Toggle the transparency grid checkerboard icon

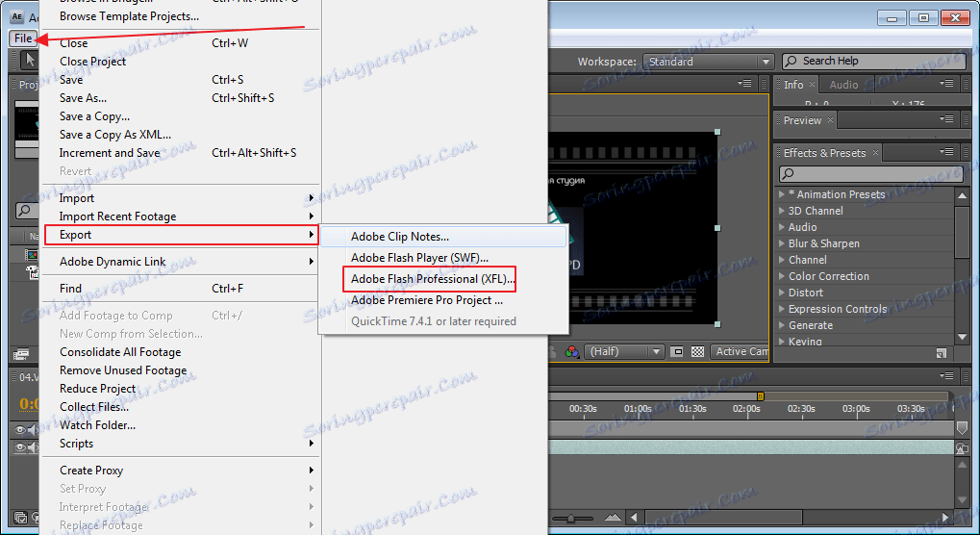(697, 352)
